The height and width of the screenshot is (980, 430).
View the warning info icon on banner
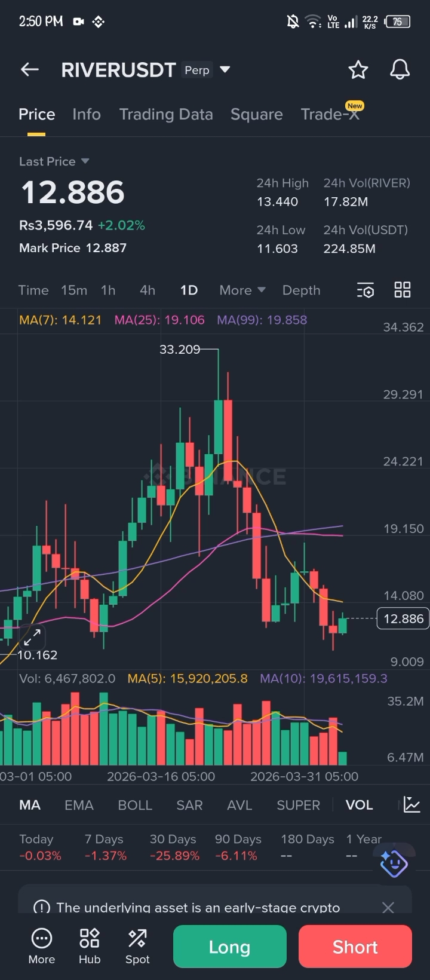pos(42,908)
